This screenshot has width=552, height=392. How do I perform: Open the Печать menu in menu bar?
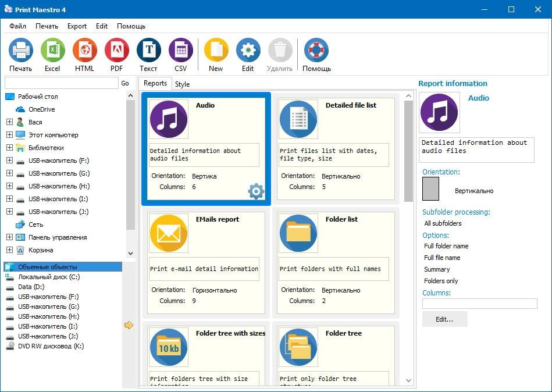point(47,26)
